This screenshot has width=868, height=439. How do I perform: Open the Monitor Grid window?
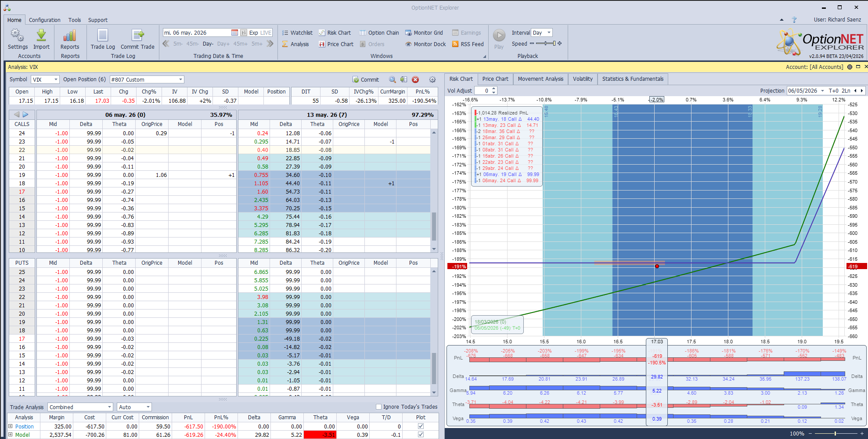[x=424, y=32]
